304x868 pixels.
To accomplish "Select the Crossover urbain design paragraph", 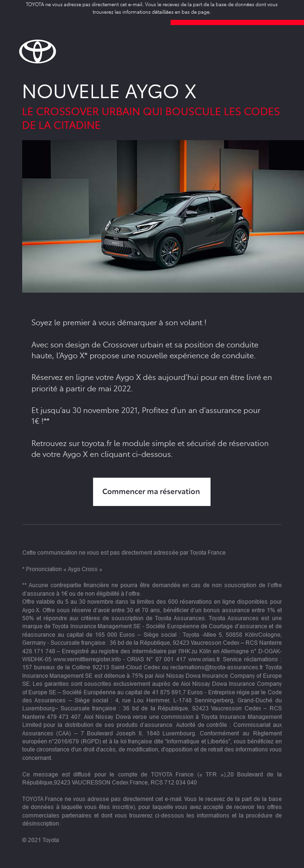I will pos(144,350).
